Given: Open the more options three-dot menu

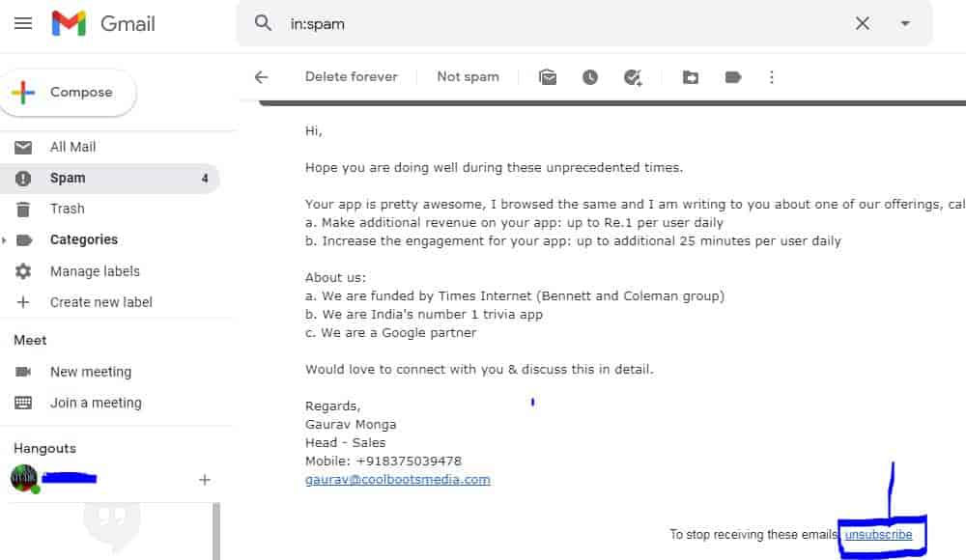Looking at the screenshot, I should 772,76.
